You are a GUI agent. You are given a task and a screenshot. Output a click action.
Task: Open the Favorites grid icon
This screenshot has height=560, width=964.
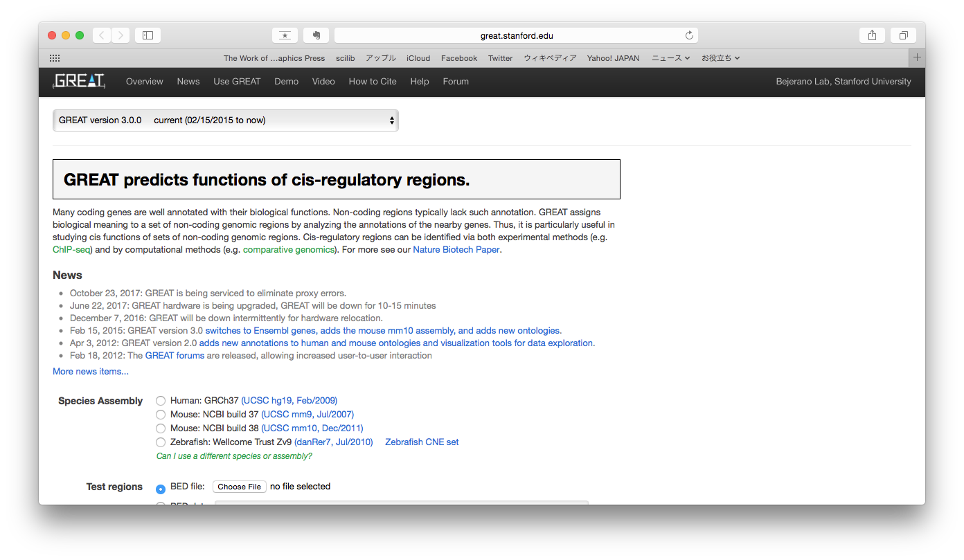click(55, 58)
